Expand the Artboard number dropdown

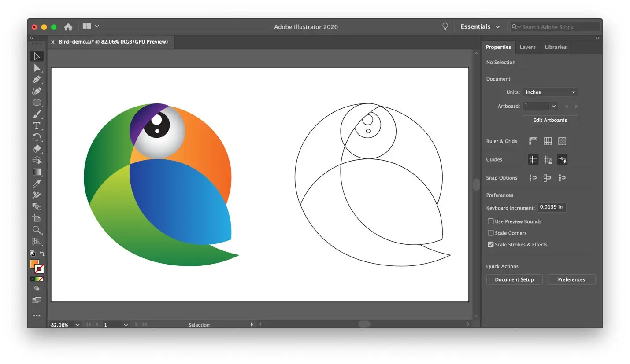[553, 106]
